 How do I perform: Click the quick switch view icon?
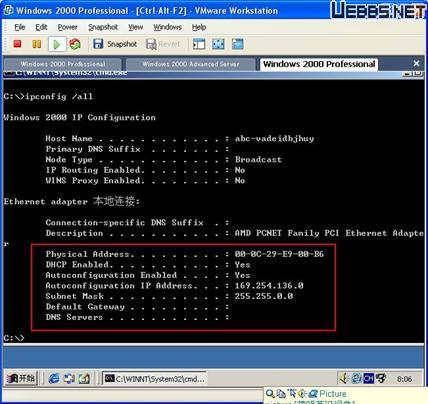click(238, 44)
